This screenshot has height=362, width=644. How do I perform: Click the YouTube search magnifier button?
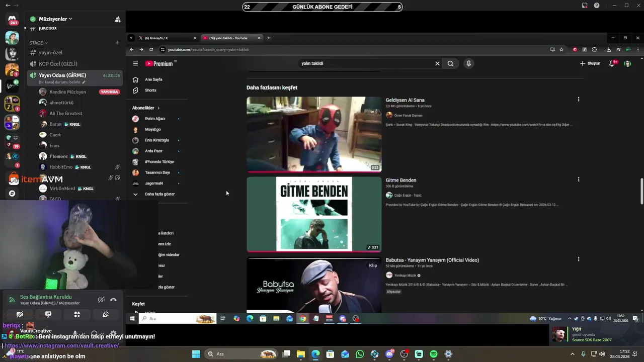pos(450,64)
